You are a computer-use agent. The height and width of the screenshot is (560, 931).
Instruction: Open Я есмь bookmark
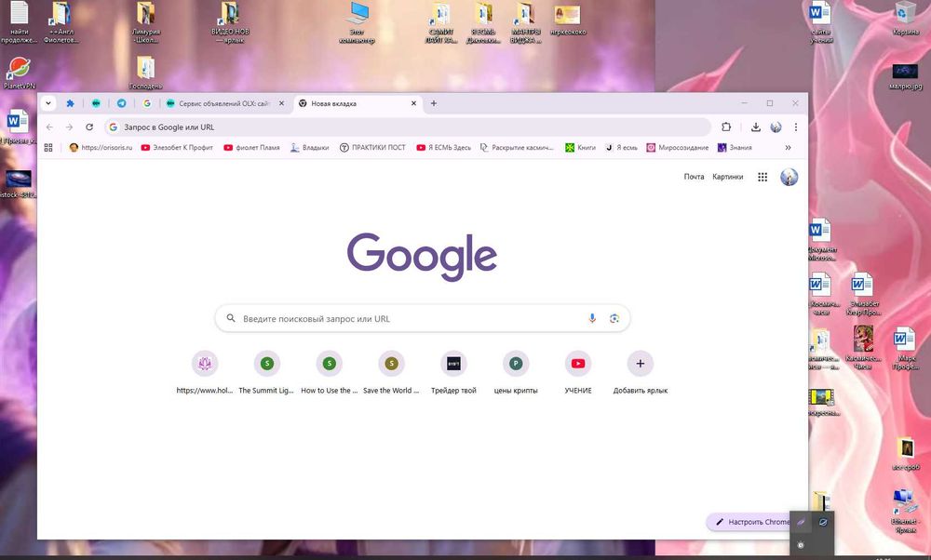pos(621,148)
